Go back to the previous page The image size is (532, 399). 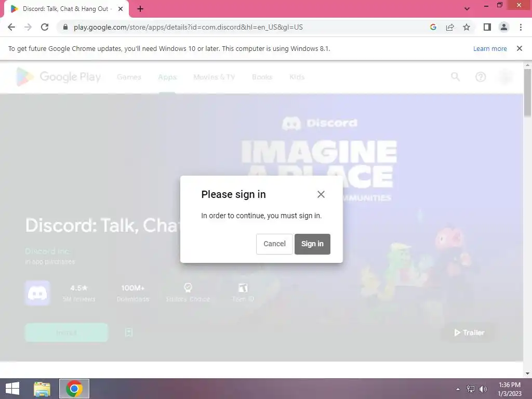[x=11, y=27]
